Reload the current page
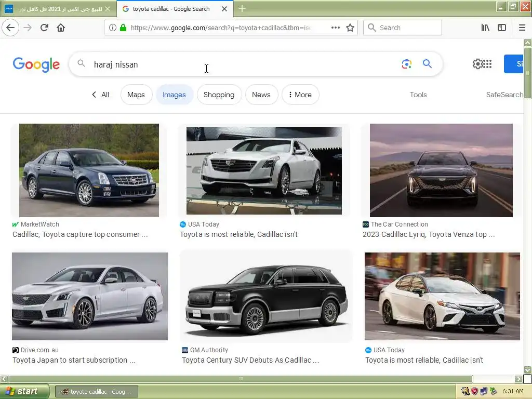The width and height of the screenshot is (532, 399). tap(44, 28)
